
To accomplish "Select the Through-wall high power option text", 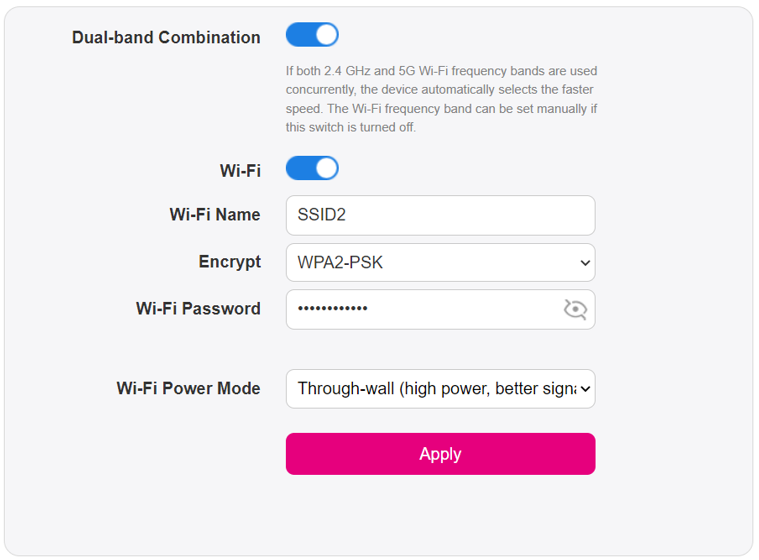I will (437, 389).
